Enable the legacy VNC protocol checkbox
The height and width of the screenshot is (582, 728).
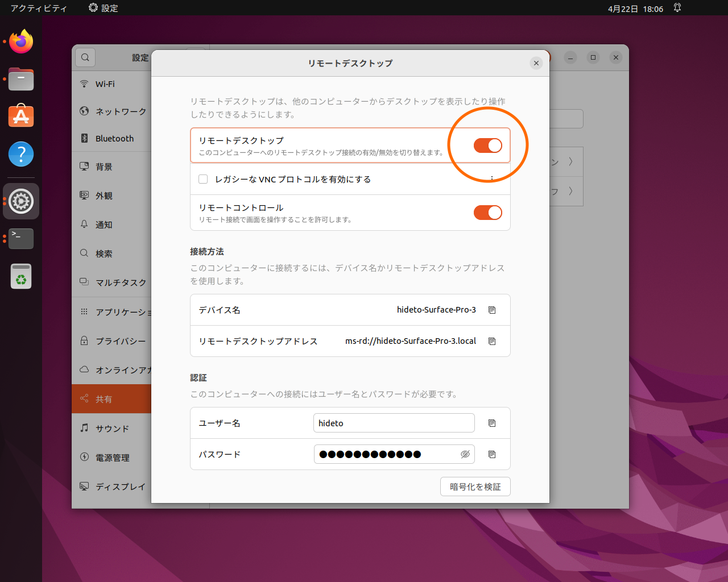pyautogui.click(x=203, y=178)
